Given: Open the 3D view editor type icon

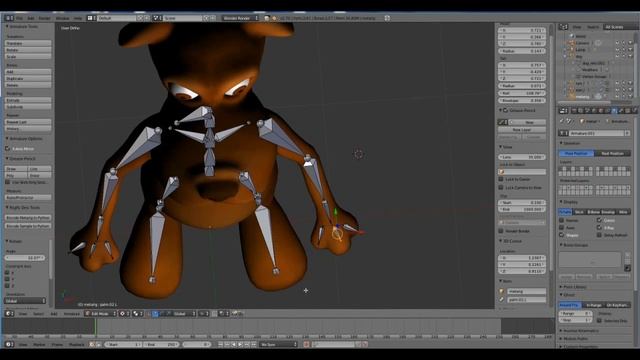Looking at the screenshot, I should click(x=8, y=313).
